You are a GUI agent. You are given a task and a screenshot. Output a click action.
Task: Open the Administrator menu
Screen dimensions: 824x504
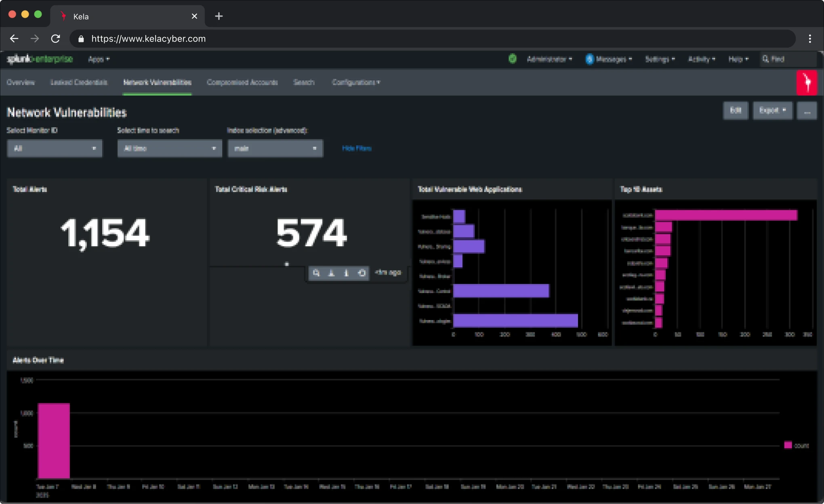(549, 59)
